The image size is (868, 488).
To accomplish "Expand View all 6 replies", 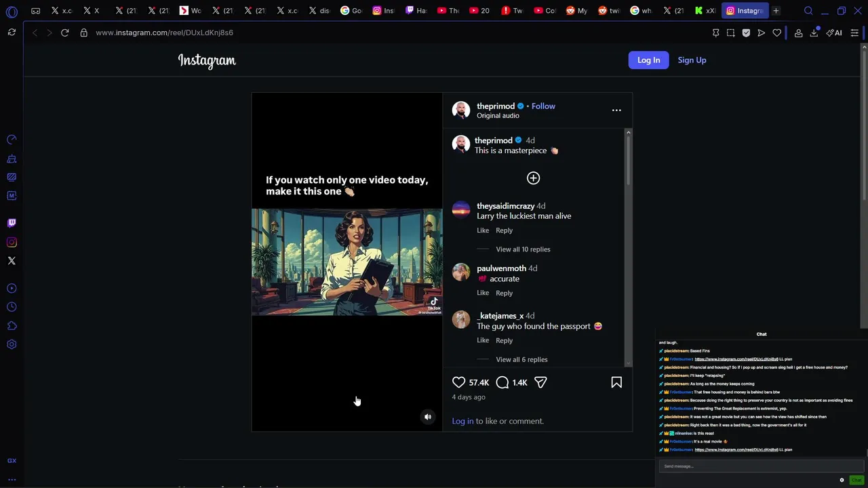I will pos(521,360).
